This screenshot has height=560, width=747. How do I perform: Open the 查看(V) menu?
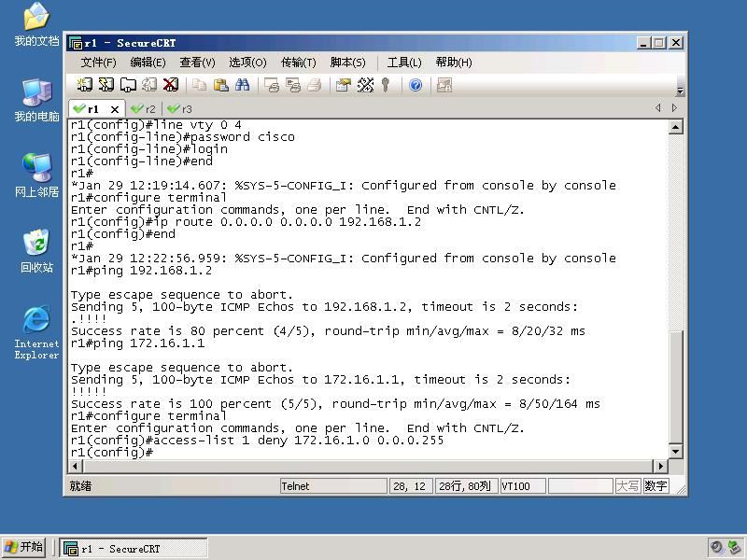[x=197, y=63]
